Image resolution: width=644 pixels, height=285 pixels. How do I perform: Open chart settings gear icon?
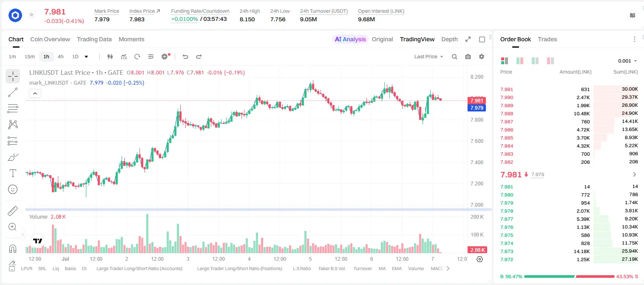tap(482, 57)
